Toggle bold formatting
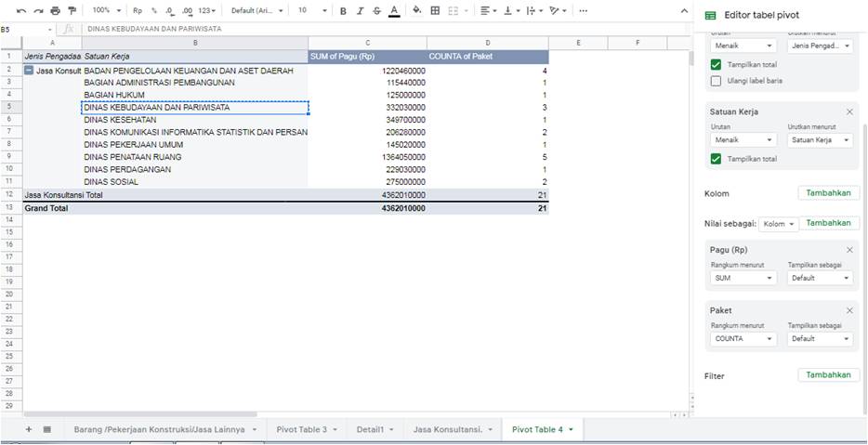 [343, 10]
